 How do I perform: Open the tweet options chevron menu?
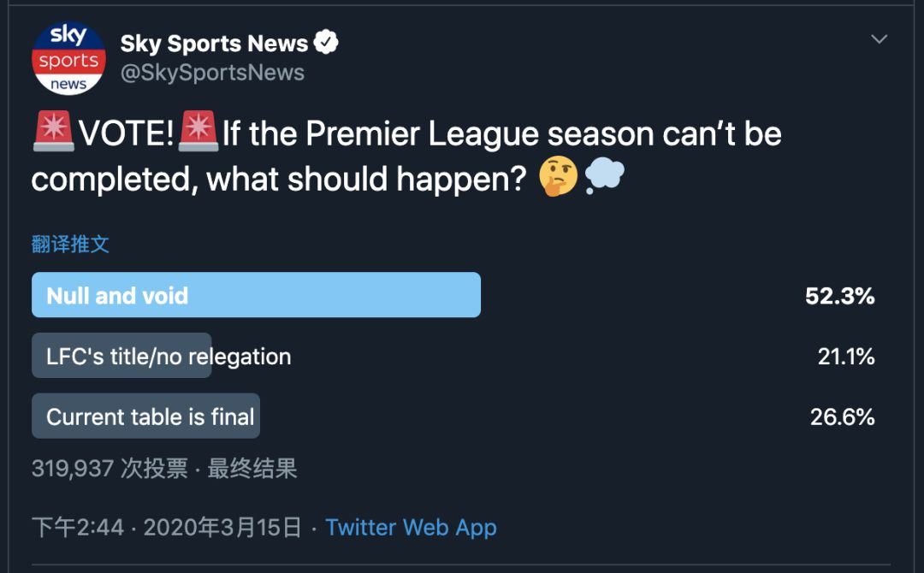879,39
